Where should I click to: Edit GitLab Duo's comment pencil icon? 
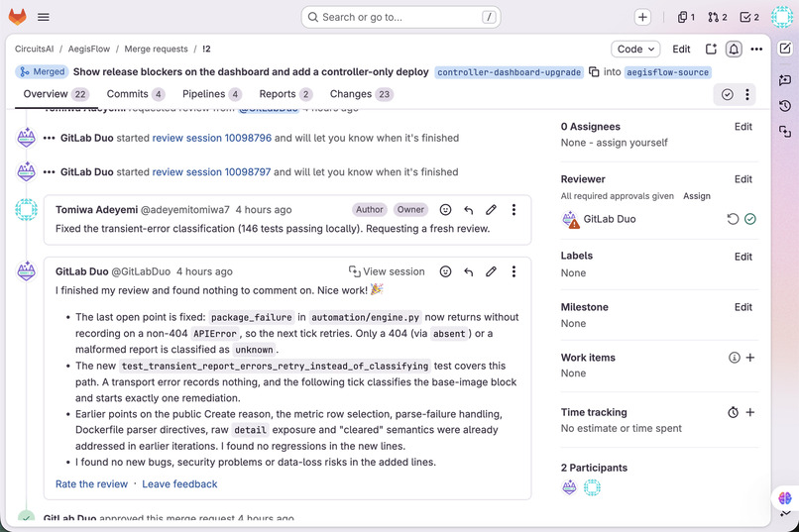click(x=491, y=271)
